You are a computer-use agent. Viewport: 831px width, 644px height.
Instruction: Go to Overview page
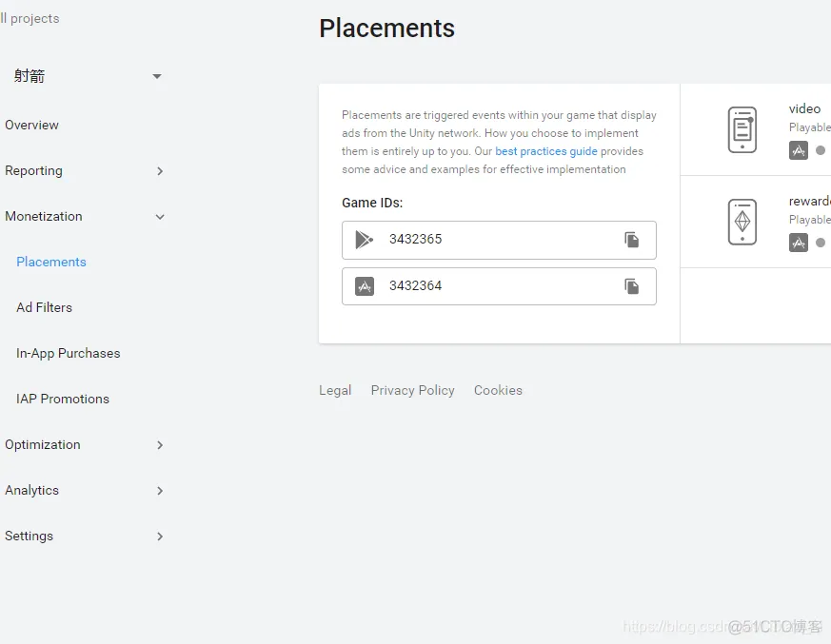coord(31,125)
